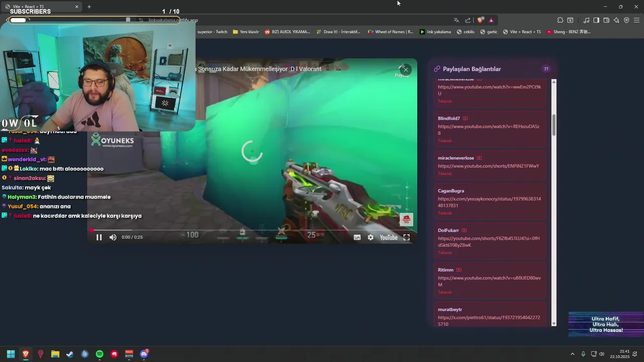The height and width of the screenshot is (362, 644).
Task: Pause the YouTube video playback
Action: click(x=99, y=237)
